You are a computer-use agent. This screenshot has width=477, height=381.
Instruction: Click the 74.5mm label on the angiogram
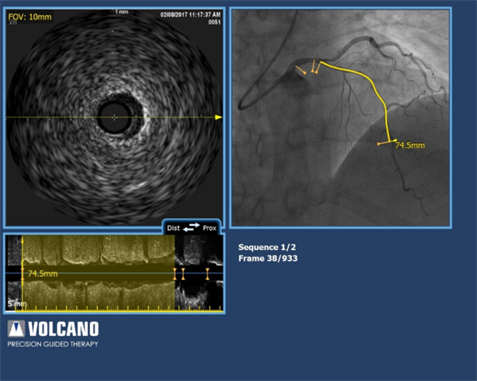410,145
